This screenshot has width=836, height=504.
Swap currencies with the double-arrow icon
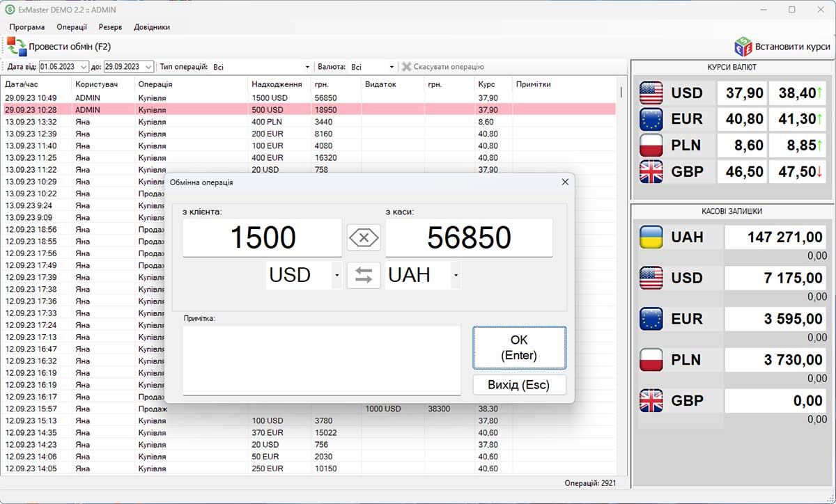(x=364, y=275)
